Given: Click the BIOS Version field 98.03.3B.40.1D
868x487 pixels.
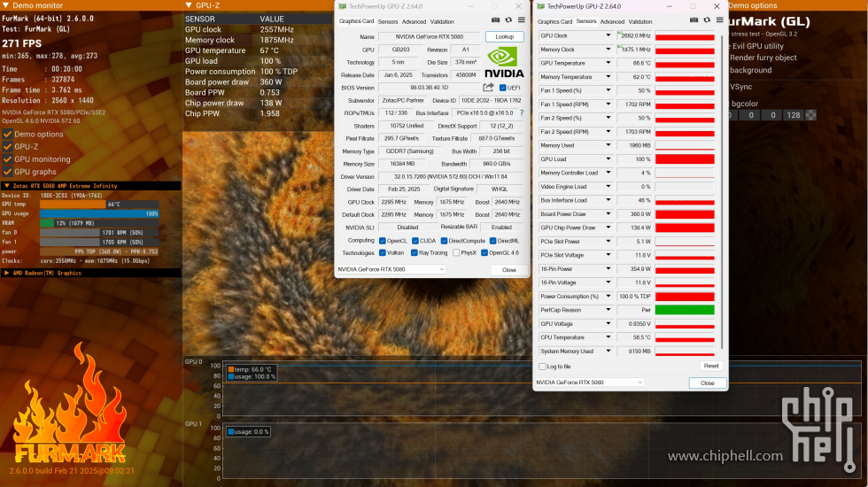Looking at the screenshot, I should tap(429, 88).
